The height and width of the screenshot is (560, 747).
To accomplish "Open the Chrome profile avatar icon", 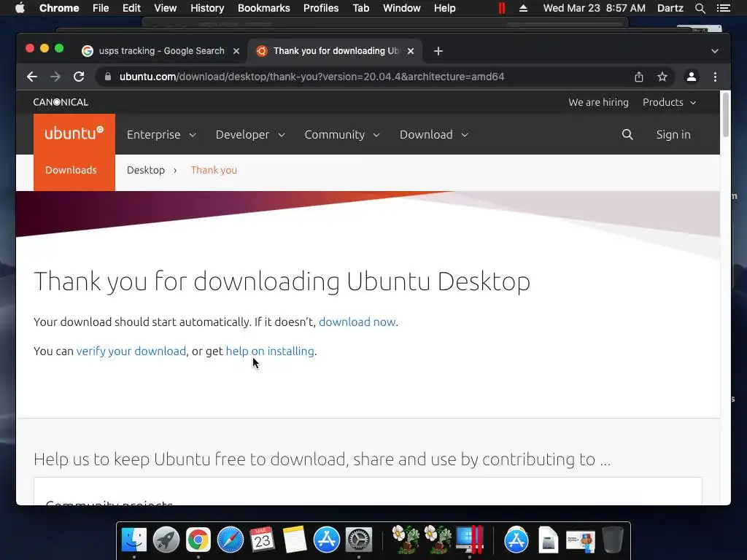I will (x=692, y=77).
